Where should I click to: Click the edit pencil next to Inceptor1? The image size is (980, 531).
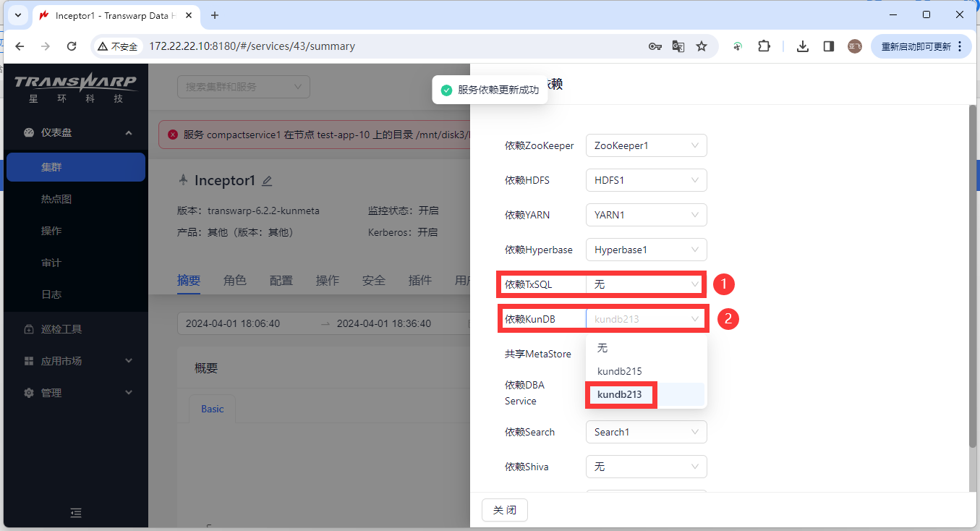tap(267, 181)
